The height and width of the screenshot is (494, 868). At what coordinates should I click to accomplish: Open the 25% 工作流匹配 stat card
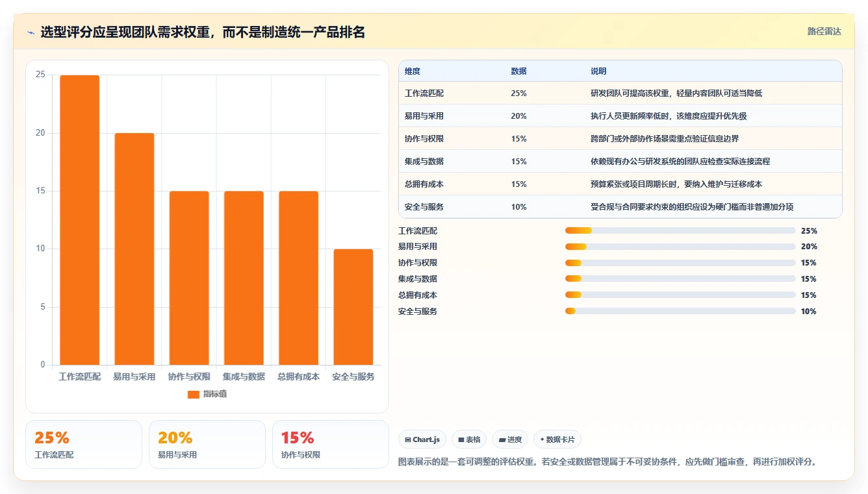[x=84, y=444]
